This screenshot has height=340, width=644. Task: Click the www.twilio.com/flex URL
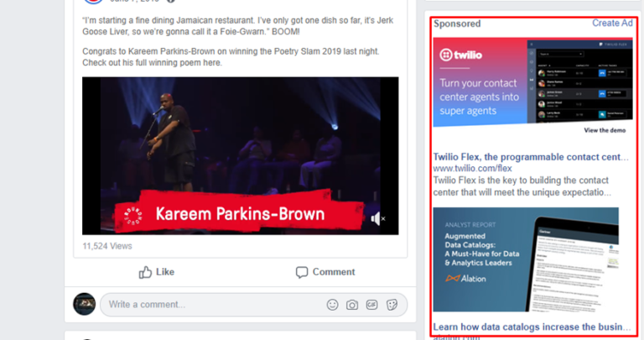[x=472, y=169]
